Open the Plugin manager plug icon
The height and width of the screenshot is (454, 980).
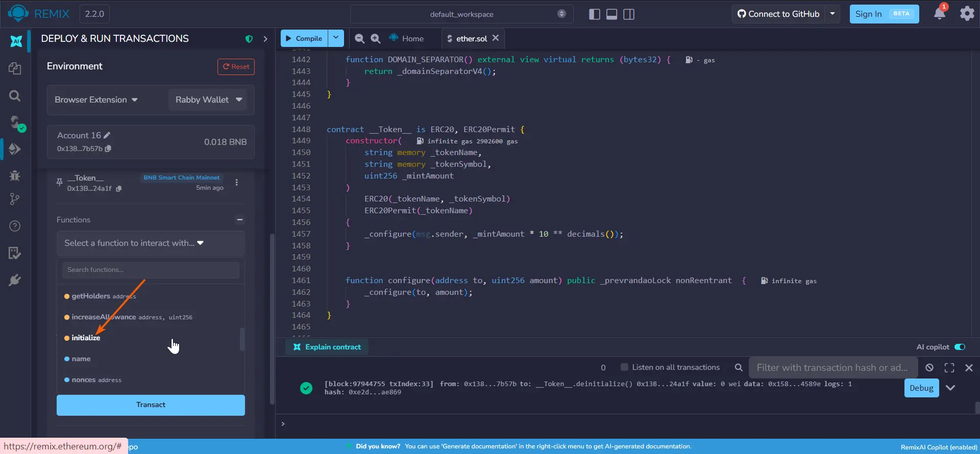click(x=15, y=280)
